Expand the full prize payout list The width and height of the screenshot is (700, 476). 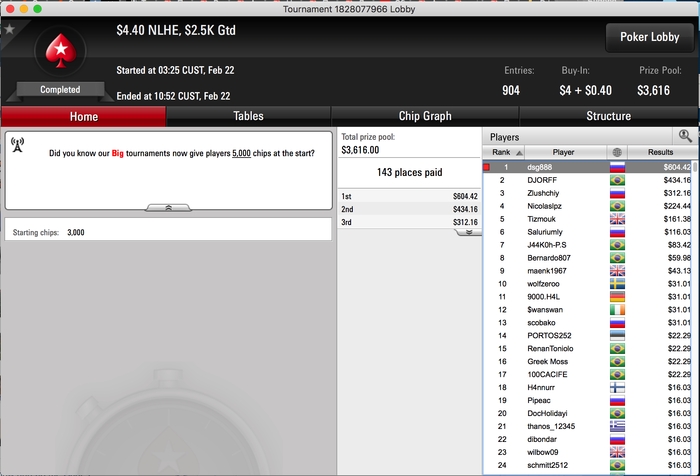click(x=468, y=232)
